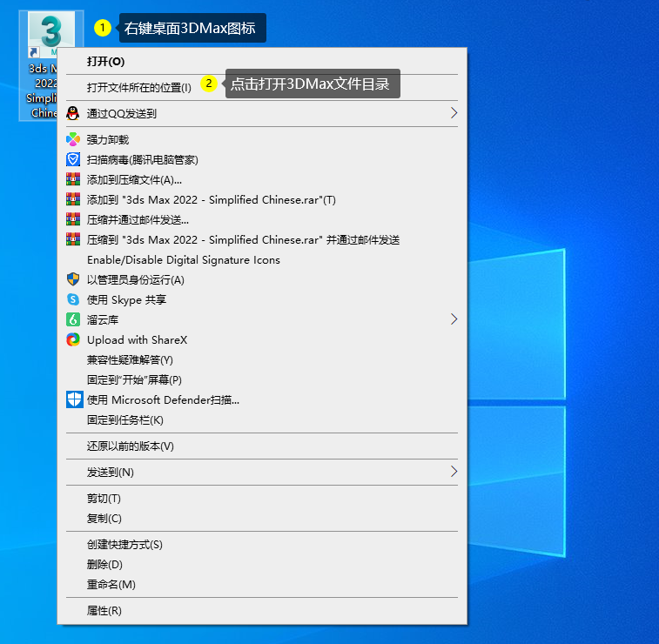Click the ShareX icon
This screenshot has height=644, width=659.
73,340
